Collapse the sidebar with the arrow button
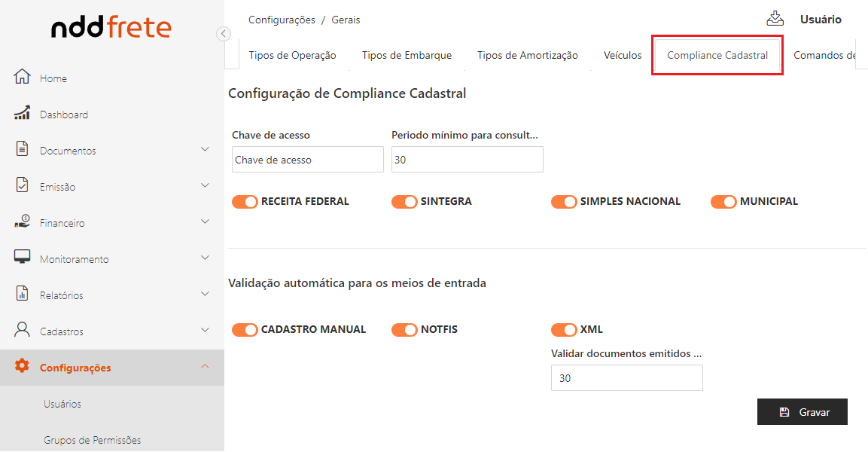 223,33
